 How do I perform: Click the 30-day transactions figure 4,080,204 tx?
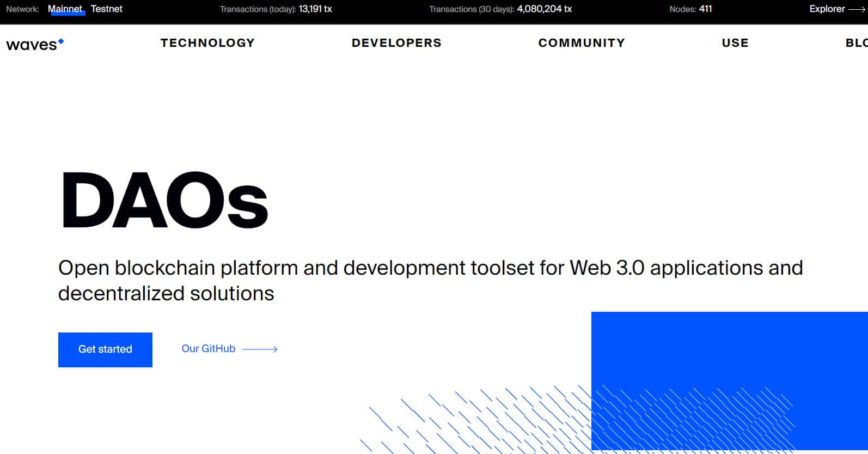pyautogui.click(x=544, y=9)
